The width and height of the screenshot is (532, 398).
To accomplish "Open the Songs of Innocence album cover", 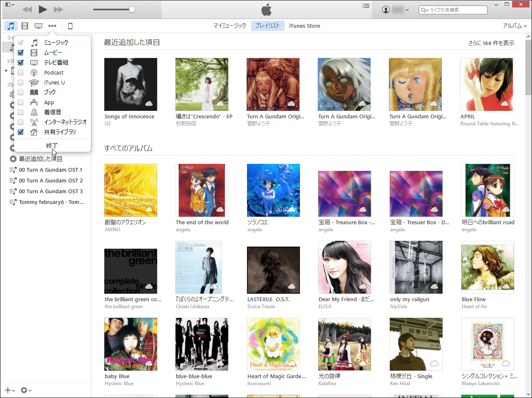I will coord(131,84).
